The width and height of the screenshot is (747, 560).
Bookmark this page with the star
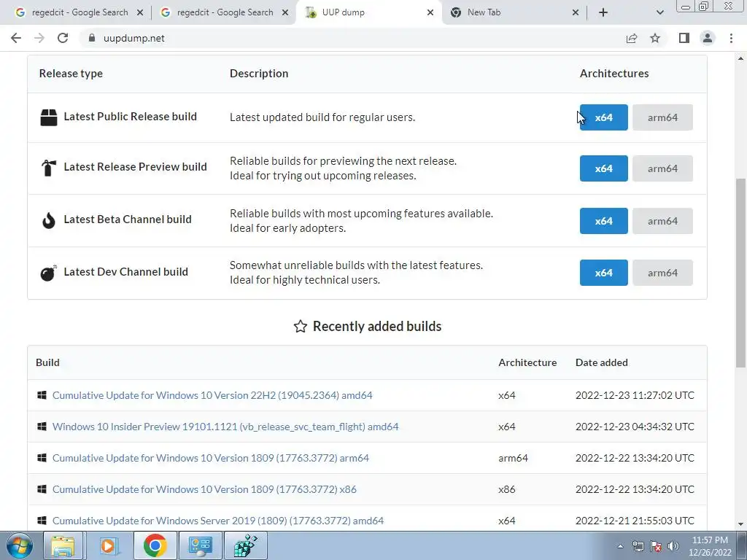pyautogui.click(x=655, y=38)
